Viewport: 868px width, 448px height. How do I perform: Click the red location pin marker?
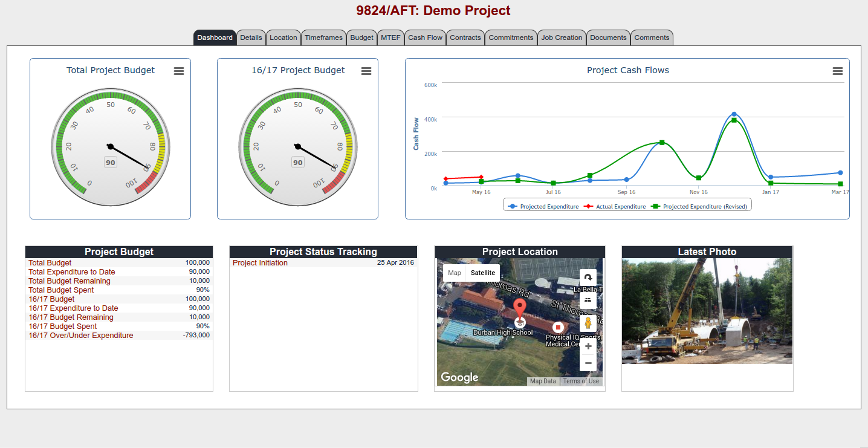(520, 308)
